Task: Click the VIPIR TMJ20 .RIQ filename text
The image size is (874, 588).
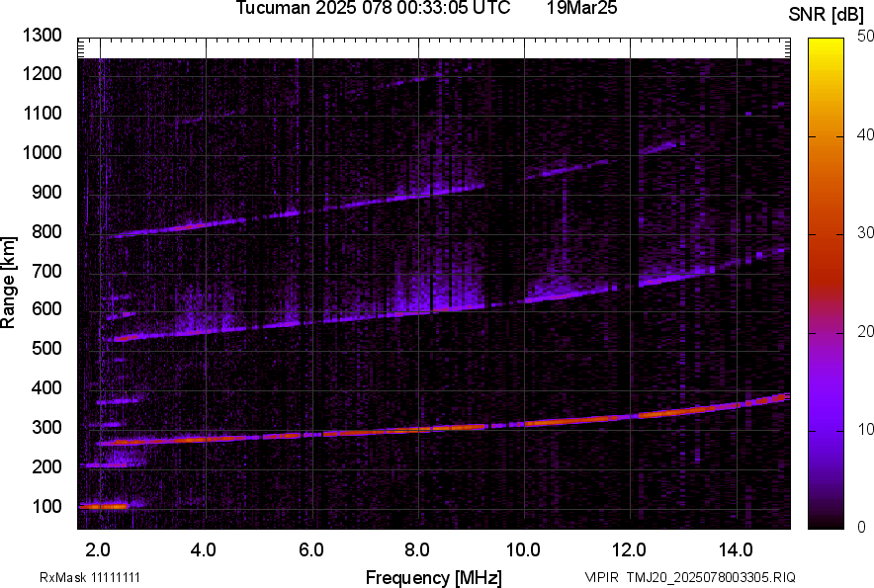Action: point(689,577)
